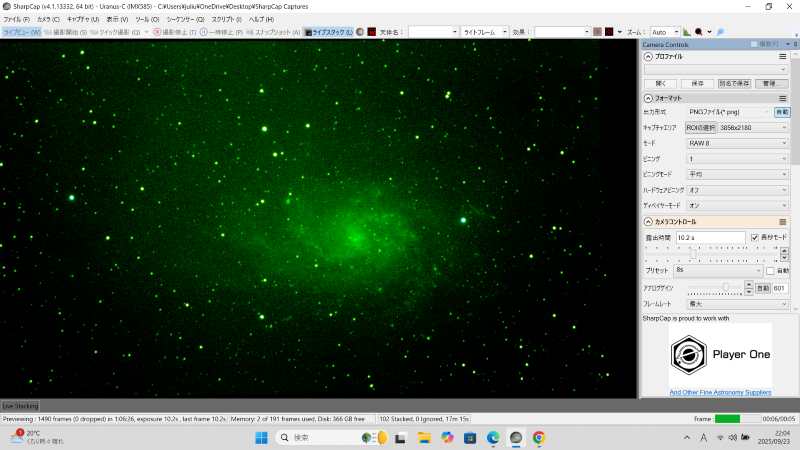Open the カメラコントロール section hamburger menu

pyautogui.click(x=782, y=221)
